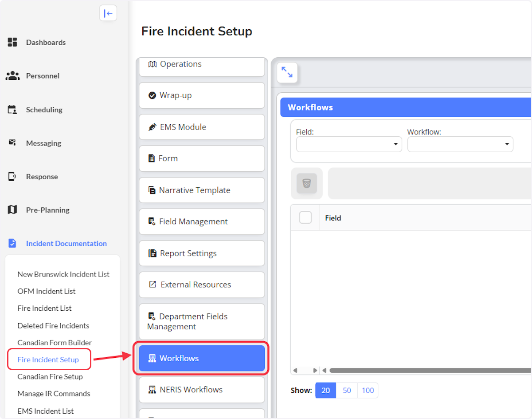Check the select-all checkbox beside Field header
The width and height of the screenshot is (532, 419).
pyautogui.click(x=305, y=217)
